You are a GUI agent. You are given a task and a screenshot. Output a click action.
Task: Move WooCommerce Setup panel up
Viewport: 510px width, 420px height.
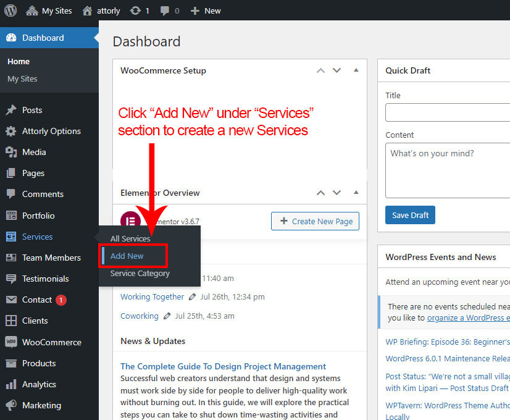tap(320, 70)
